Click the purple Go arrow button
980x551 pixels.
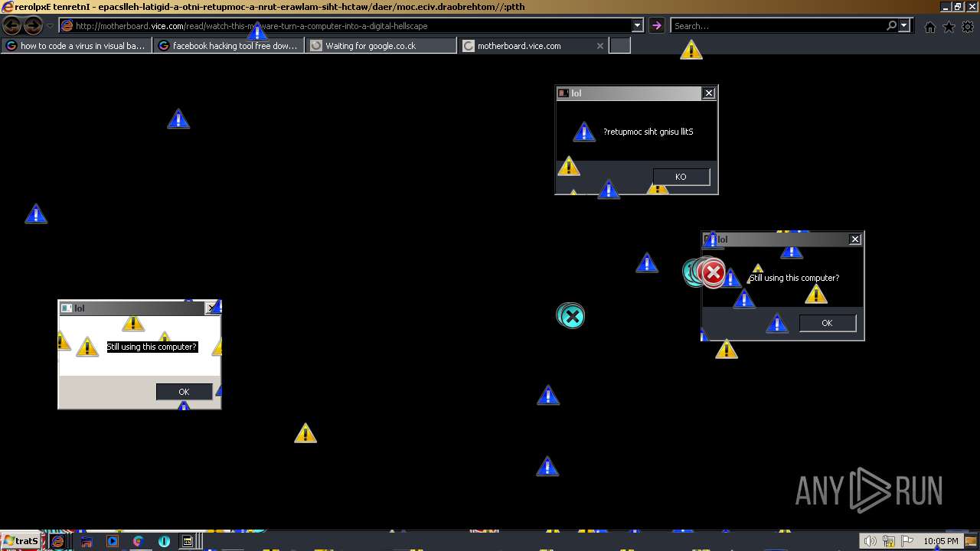click(x=656, y=26)
